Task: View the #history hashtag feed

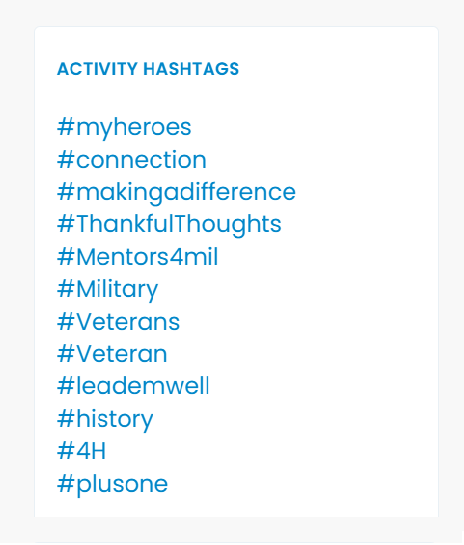Action: coord(105,420)
